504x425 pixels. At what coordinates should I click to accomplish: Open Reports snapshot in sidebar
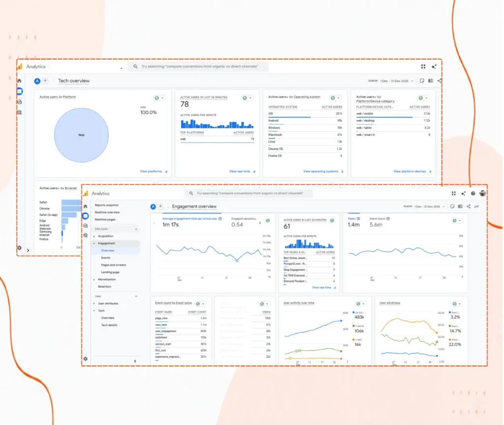click(x=106, y=205)
